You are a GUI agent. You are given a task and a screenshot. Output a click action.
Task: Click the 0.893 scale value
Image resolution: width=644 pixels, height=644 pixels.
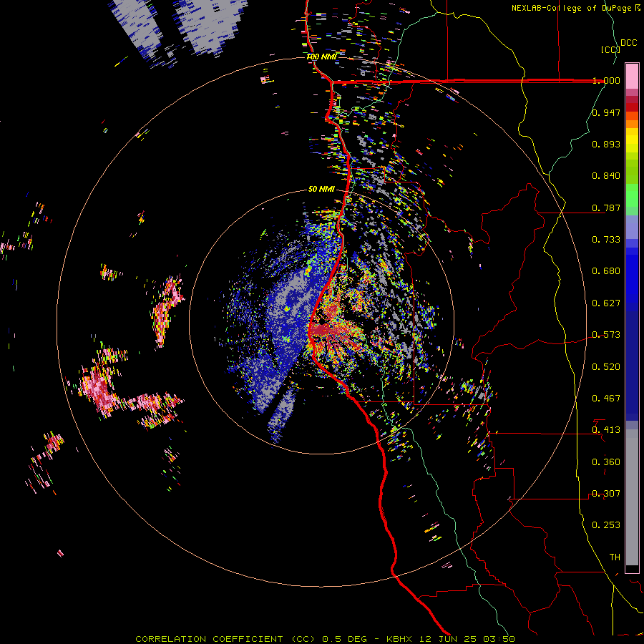click(x=606, y=144)
